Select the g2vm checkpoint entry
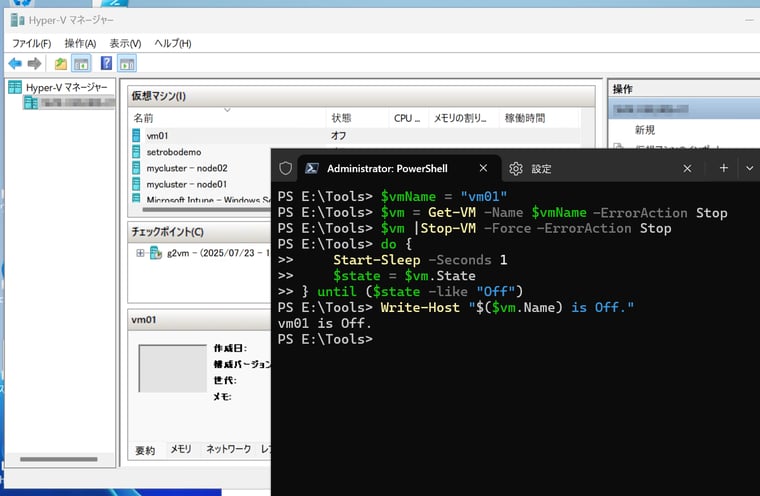Image resolution: width=760 pixels, height=496 pixels. coord(218,253)
